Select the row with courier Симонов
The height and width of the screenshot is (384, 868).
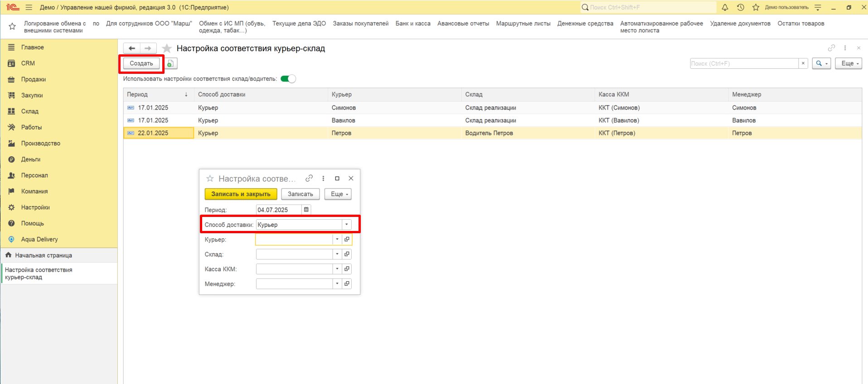click(493, 108)
